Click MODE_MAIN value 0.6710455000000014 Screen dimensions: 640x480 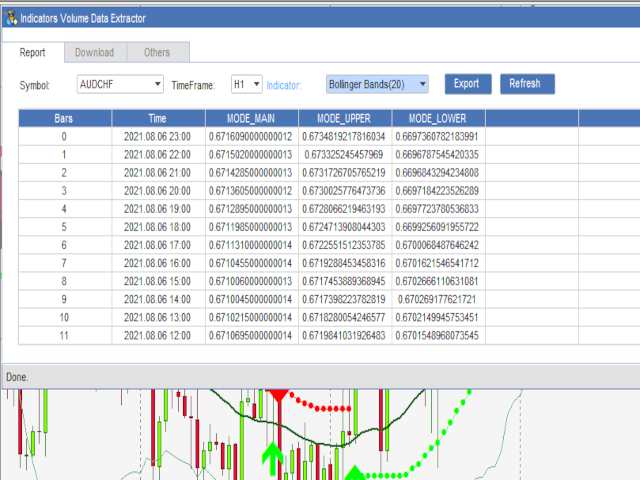251,263
